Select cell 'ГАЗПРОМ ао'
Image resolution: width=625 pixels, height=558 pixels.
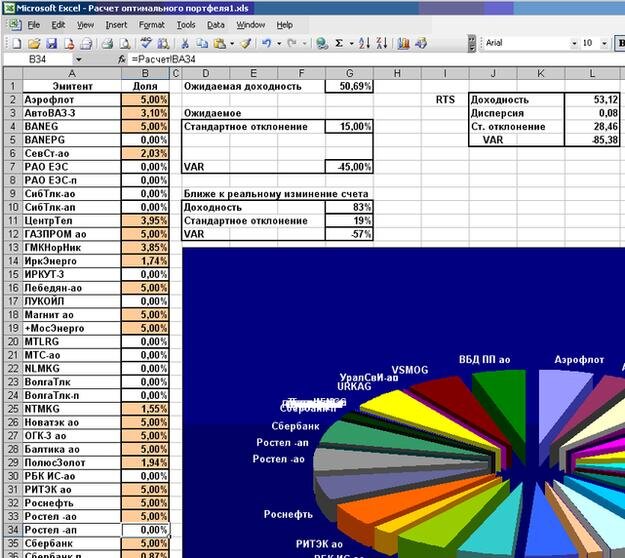(x=72, y=234)
